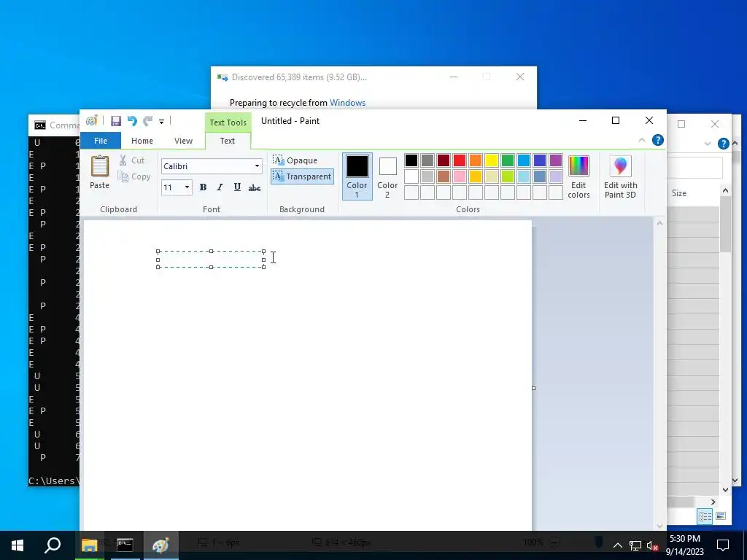The height and width of the screenshot is (560, 747).
Task: Click the Redo arrow in Paint's toolbar
Action: (x=147, y=121)
